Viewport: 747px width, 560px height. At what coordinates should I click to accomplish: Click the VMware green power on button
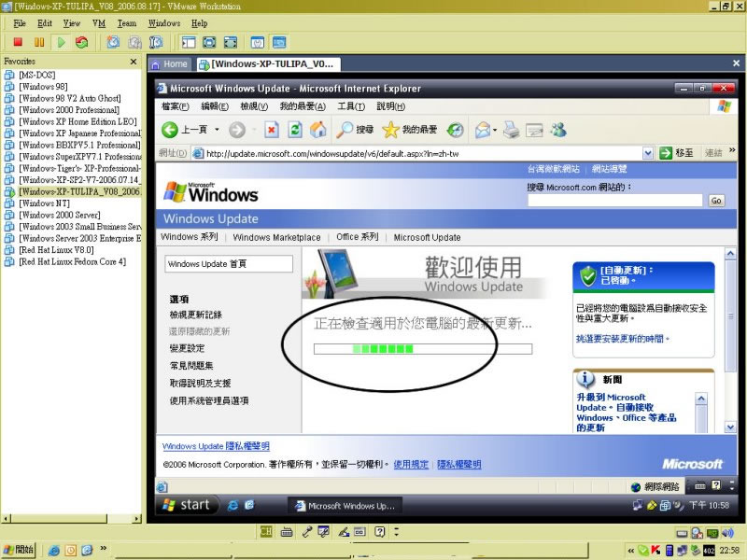click(x=61, y=42)
